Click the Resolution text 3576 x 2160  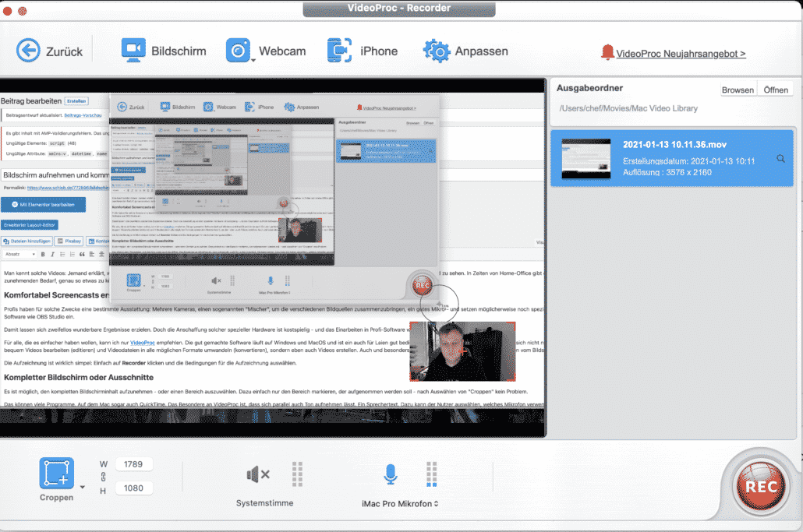[688, 172]
